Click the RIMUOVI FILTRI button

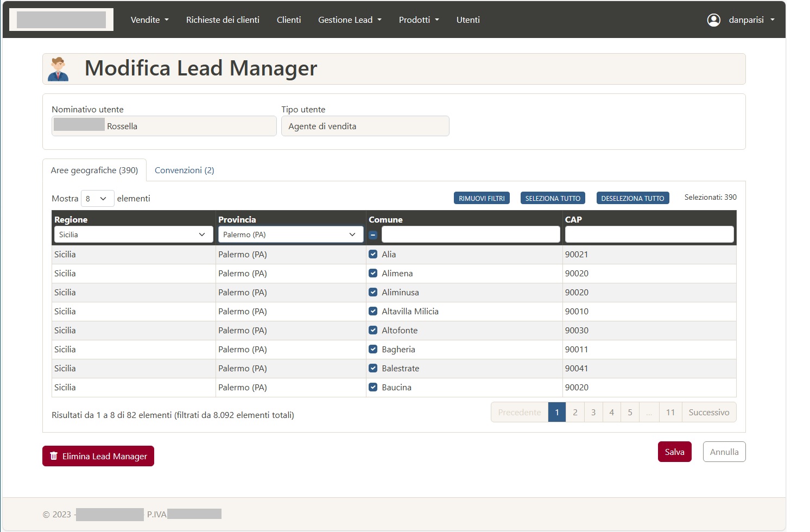[482, 199]
